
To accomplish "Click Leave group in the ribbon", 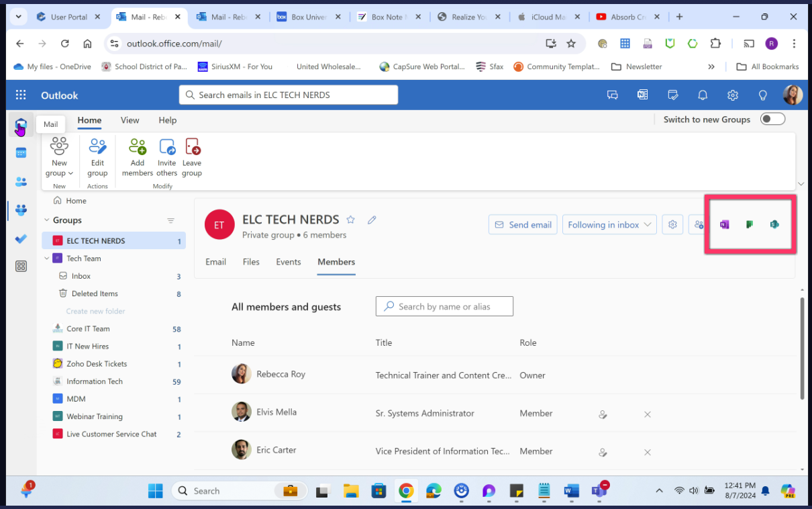I will [x=192, y=157].
